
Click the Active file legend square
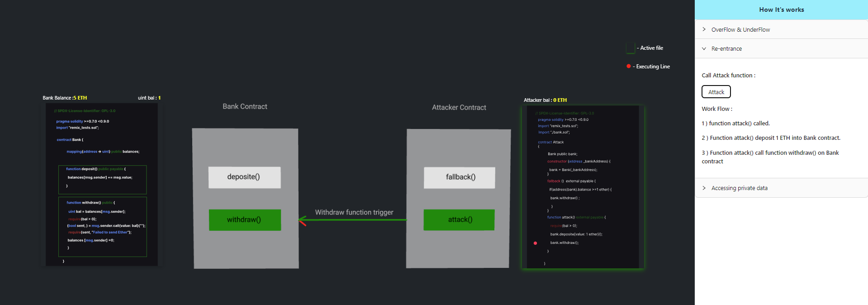coord(630,48)
